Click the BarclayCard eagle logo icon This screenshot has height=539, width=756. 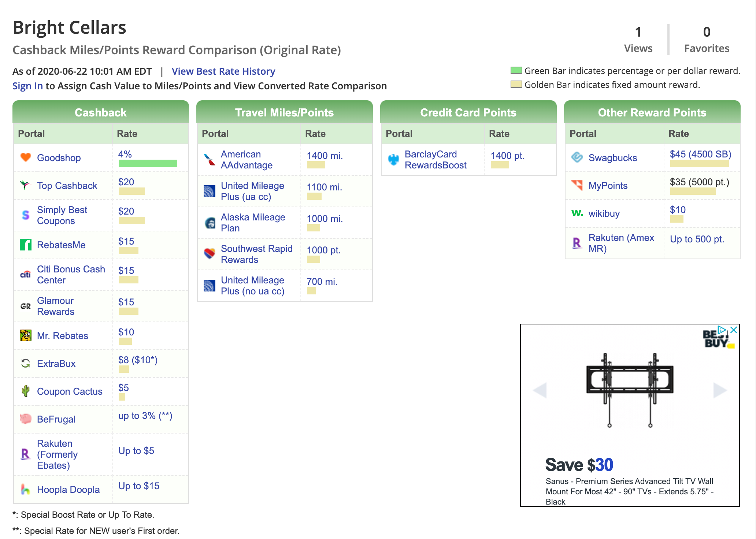point(393,159)
